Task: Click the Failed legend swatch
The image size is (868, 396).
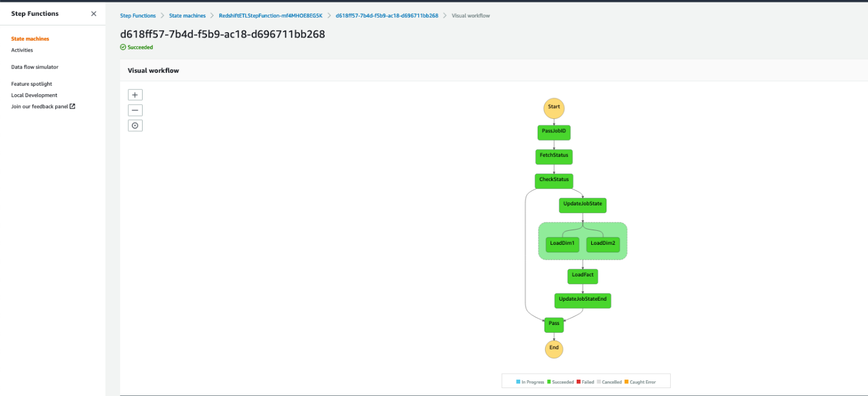Action: (x=579, y=382)
